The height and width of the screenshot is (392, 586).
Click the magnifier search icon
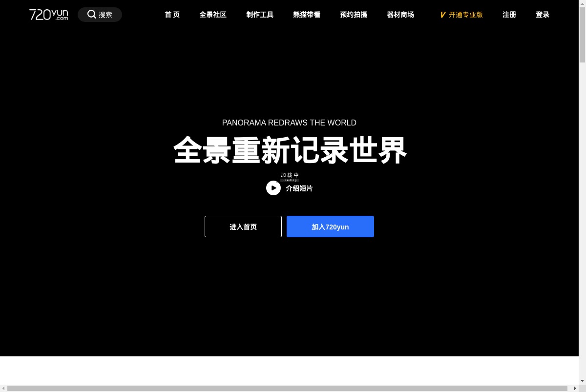click(91, 14)
